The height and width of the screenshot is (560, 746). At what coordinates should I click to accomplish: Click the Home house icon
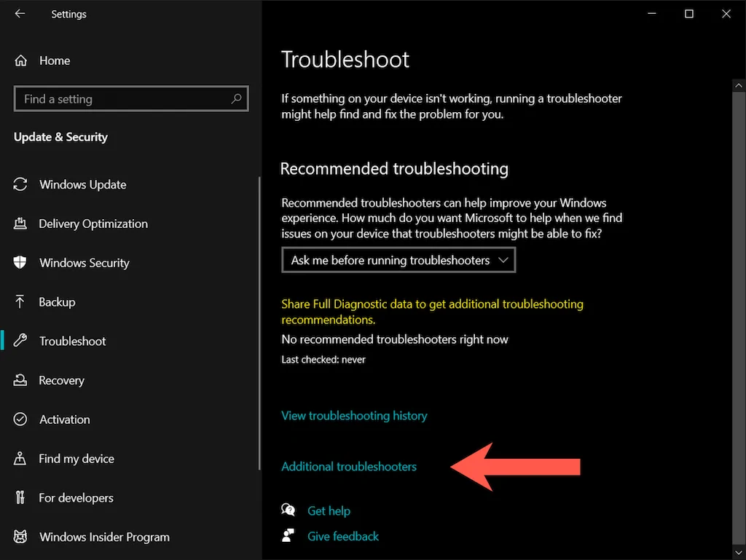[21, 60]
